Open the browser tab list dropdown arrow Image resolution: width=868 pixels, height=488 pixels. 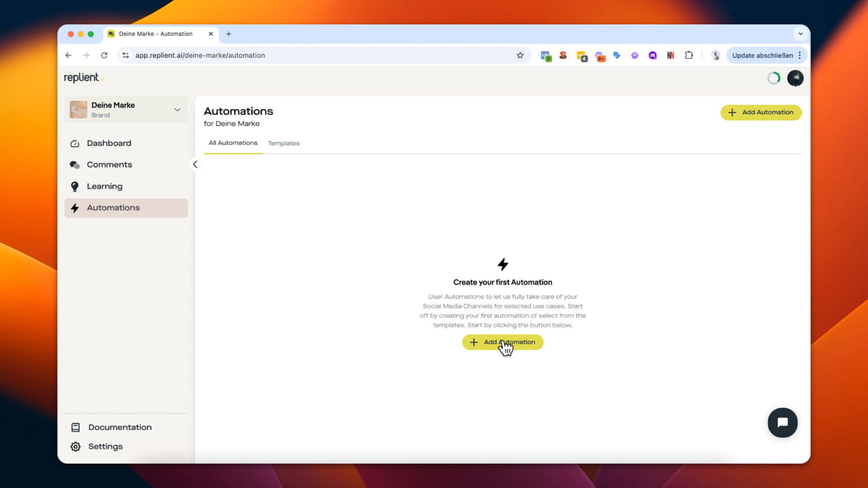[801, 33]
